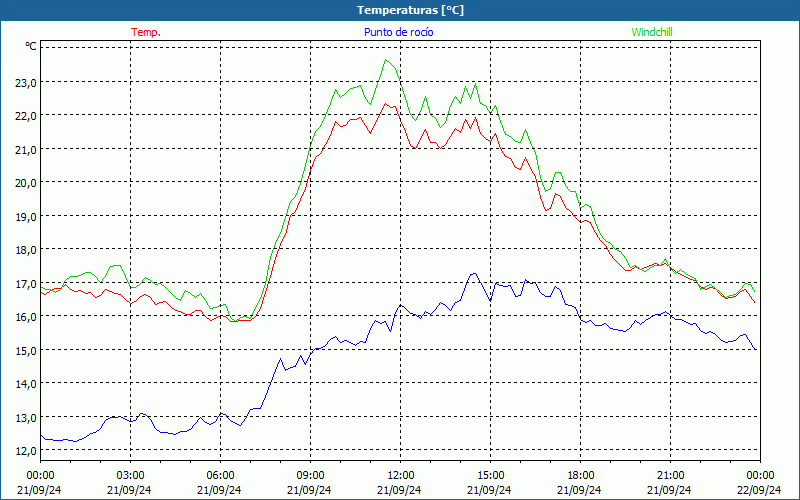Click the '21/09/24' date under 06:00
This screenshot has width=800, height=500.
(219, 490)
